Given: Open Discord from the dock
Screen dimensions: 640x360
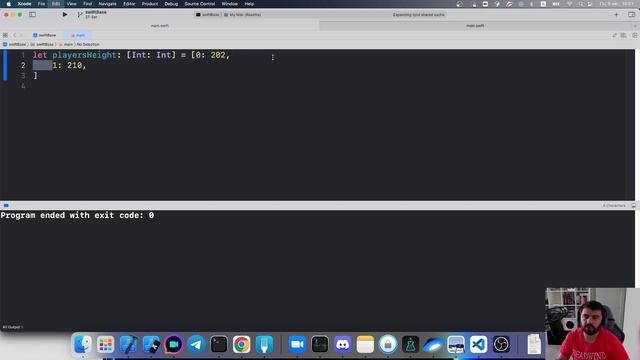Looking at the screenshot, I should [x=342, y=344].
